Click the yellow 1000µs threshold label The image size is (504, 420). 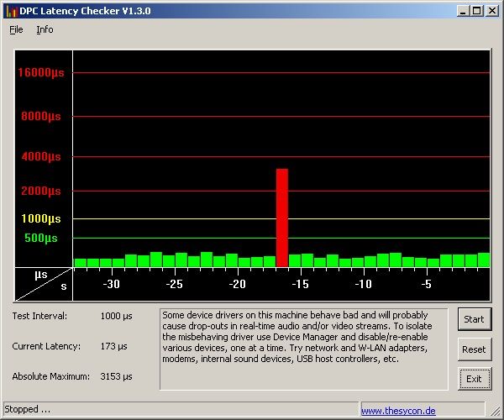41,218
